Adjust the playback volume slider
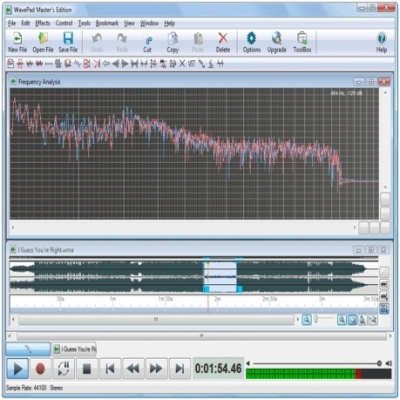 [316, 363]
